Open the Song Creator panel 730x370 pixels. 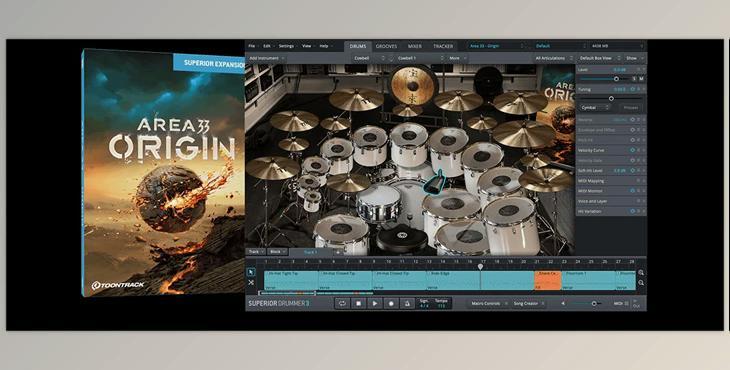pyautogui.click(x=528, y=303)
